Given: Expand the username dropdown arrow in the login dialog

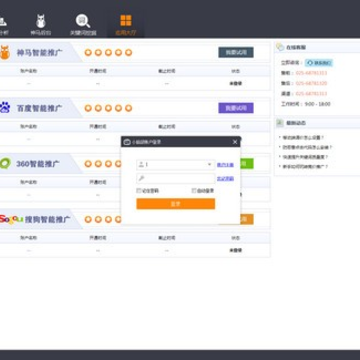Looking at the screenshot, I should 209,165.
